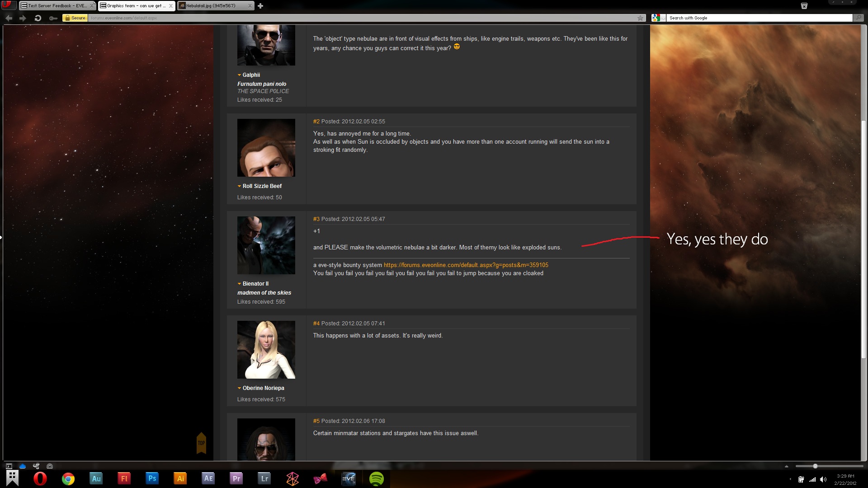
Task: Open closed tabs trash icon
Action: (x=804, y=6)
